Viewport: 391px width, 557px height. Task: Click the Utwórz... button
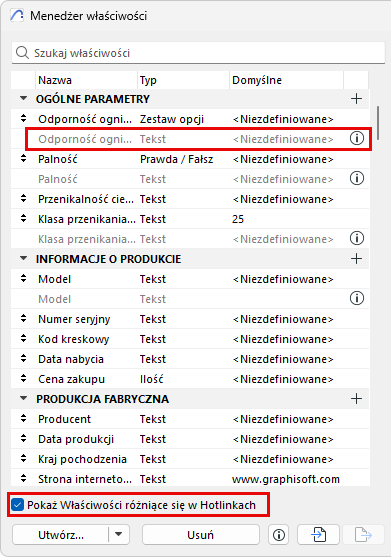click(60, 535)
